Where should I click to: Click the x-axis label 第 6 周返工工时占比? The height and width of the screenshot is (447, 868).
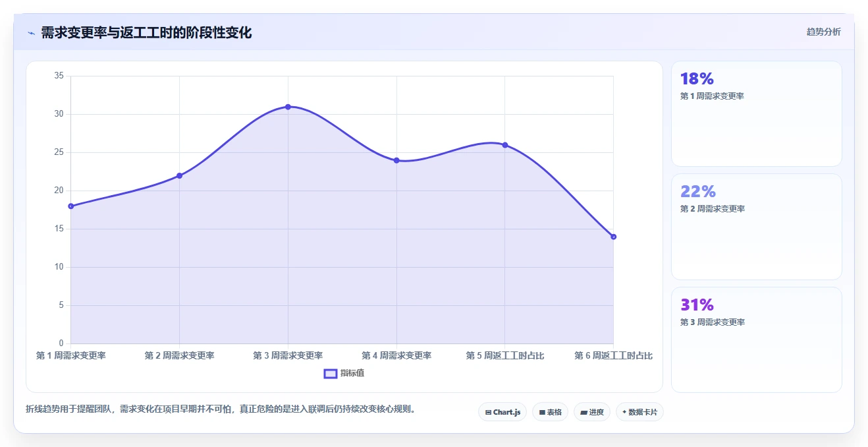point(613,356)
